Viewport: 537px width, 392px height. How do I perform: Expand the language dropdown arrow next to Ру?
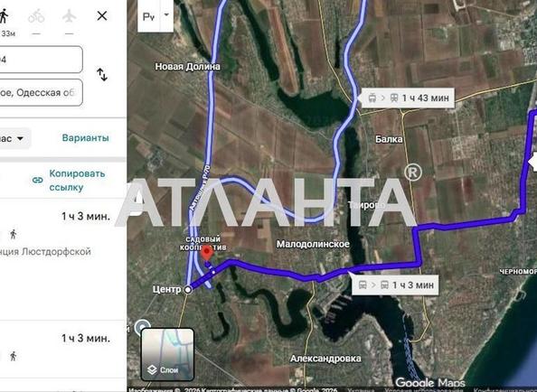166,15
